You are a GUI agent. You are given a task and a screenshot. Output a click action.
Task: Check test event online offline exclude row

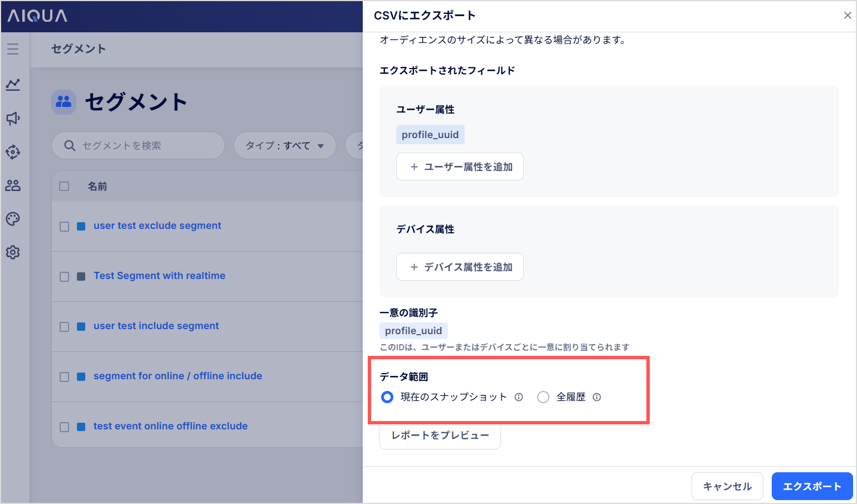[x=65, y=427]
